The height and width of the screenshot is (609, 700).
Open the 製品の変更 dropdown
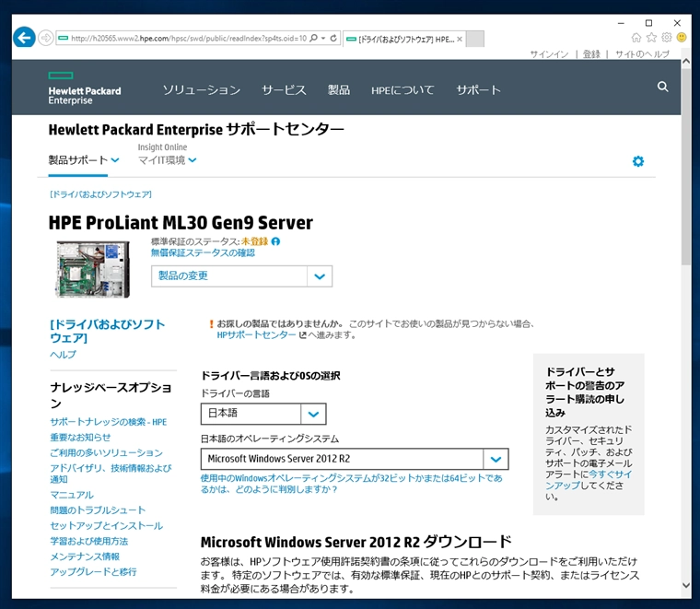click(241, 275)
